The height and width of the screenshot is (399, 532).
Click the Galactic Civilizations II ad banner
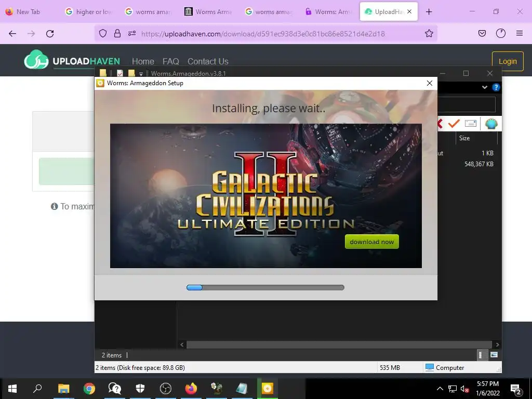point(266,196)
